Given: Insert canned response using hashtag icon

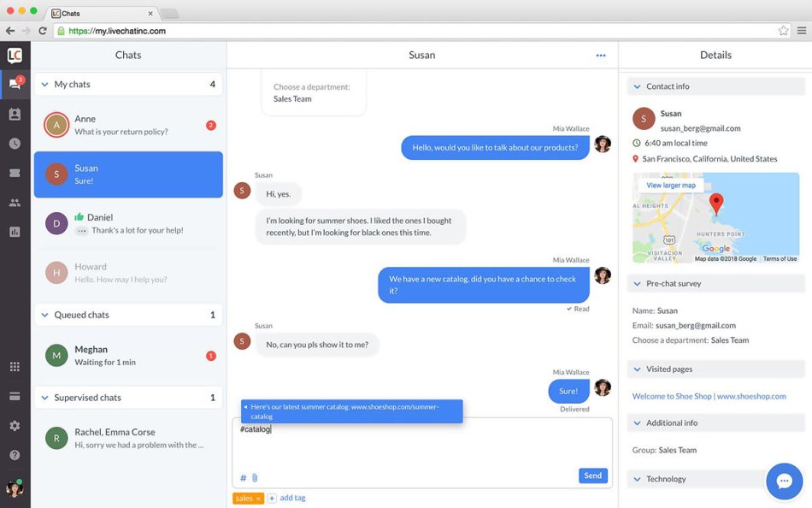Looking at the screenshot, I should coord(242,477).
